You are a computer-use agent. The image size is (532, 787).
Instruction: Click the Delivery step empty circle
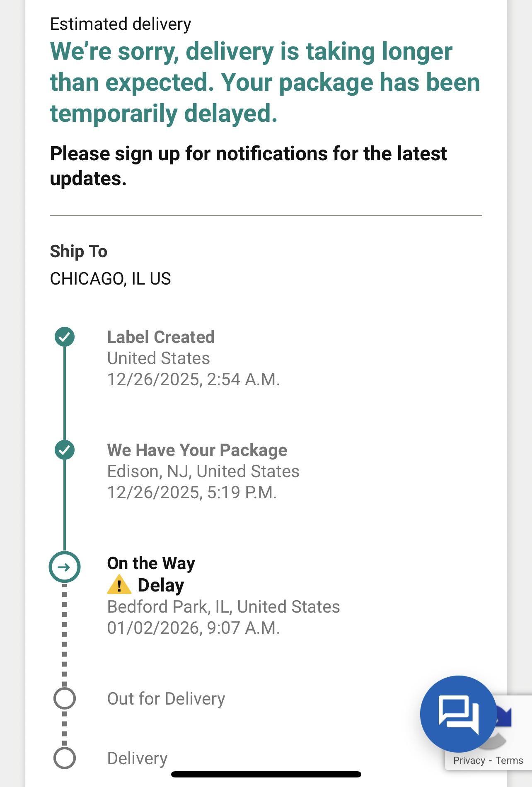[65, 758]
